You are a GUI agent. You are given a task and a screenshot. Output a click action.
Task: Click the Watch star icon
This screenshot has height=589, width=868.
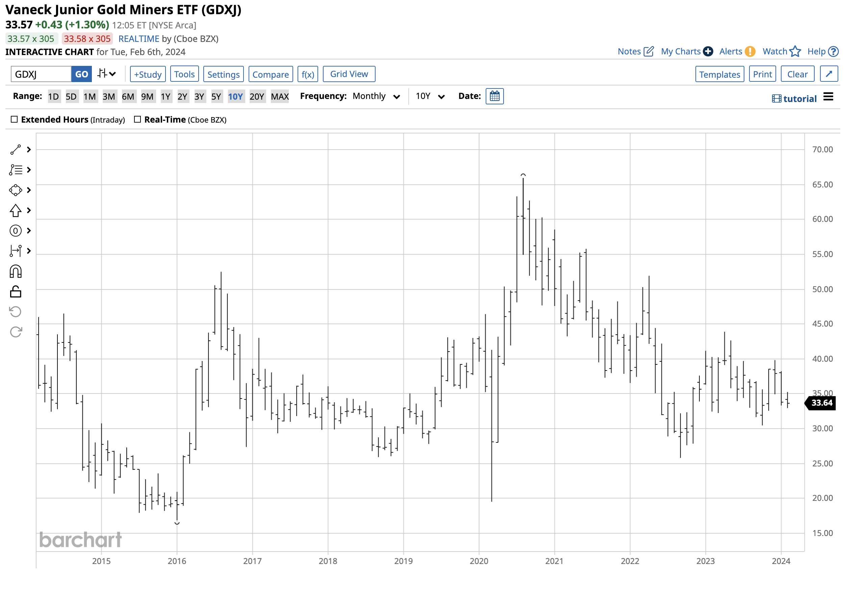tap(795, 52)
